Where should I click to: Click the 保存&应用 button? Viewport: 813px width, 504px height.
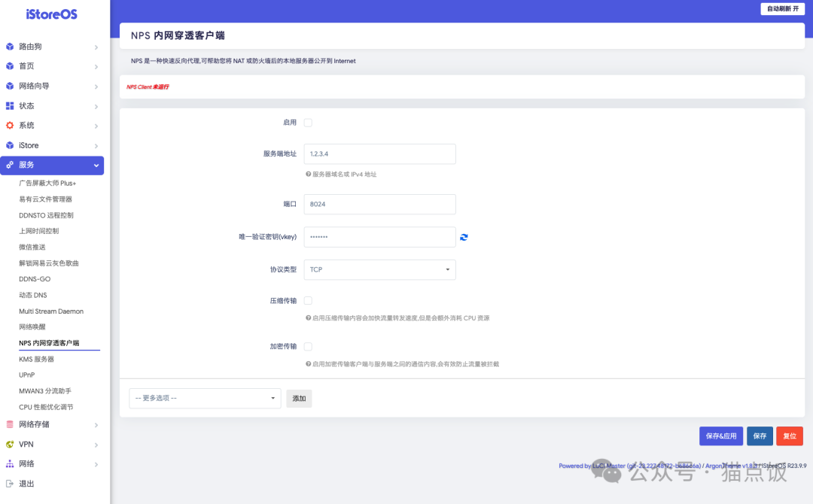coord(720,436)
